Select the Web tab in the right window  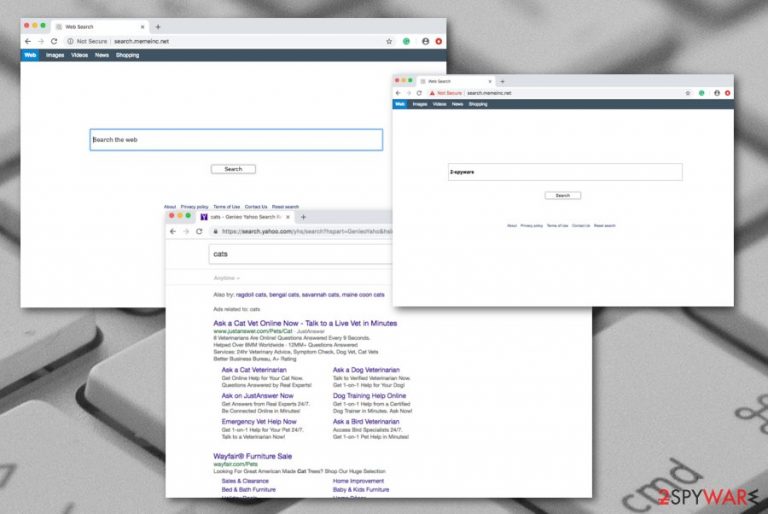pyautogui.click(x=400, y=104)
